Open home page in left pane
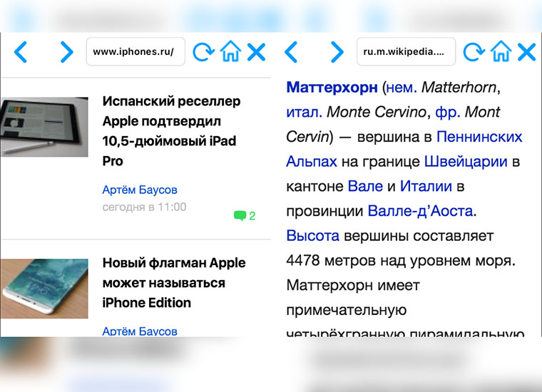This screenshot has width=542, height=392. point(230,51)
